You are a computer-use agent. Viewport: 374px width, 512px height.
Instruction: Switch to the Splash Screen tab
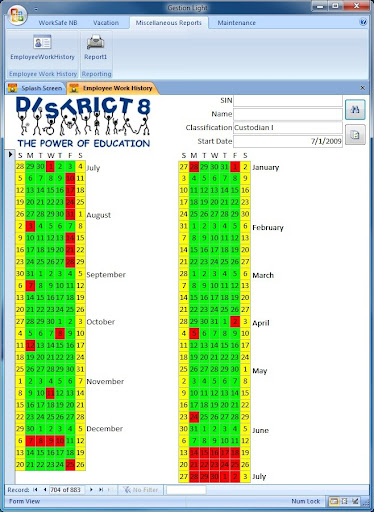[36, 88]
